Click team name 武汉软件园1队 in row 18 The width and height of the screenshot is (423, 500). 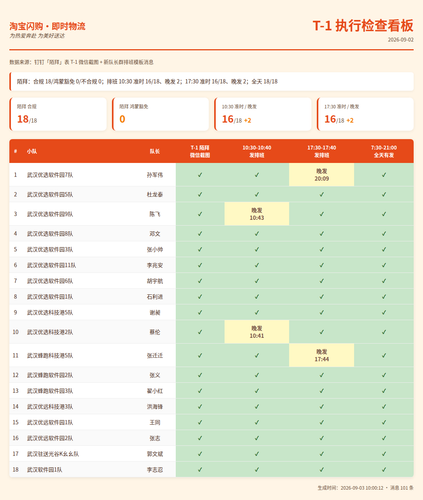[44, 470]
